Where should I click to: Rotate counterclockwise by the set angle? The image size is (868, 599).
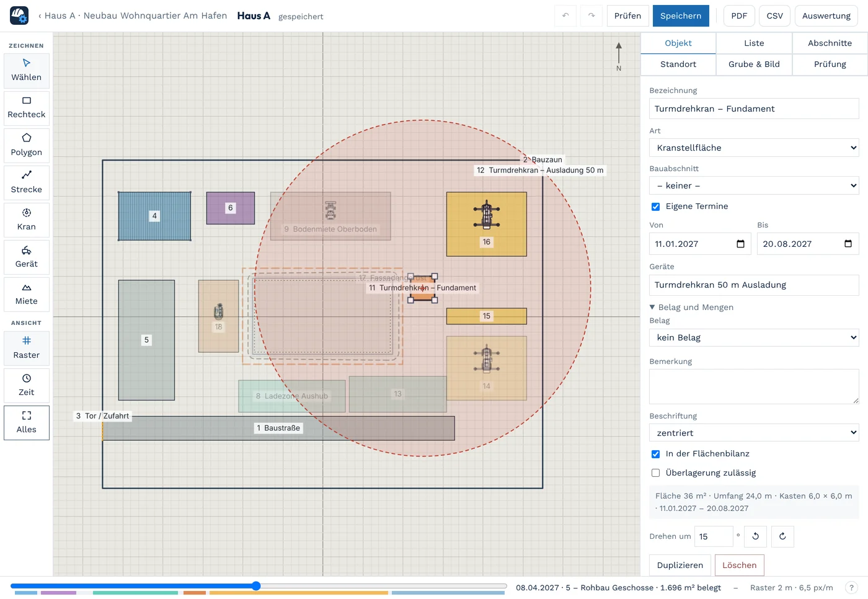pyautogui.click(x=756, y=536)
